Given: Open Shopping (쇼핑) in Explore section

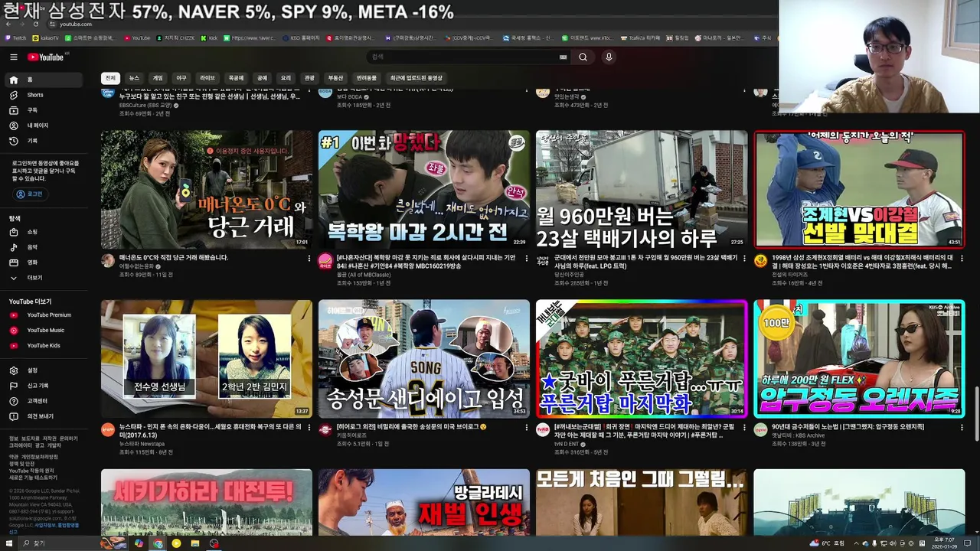Looking at the screenshot, I should tap(44, 232).
